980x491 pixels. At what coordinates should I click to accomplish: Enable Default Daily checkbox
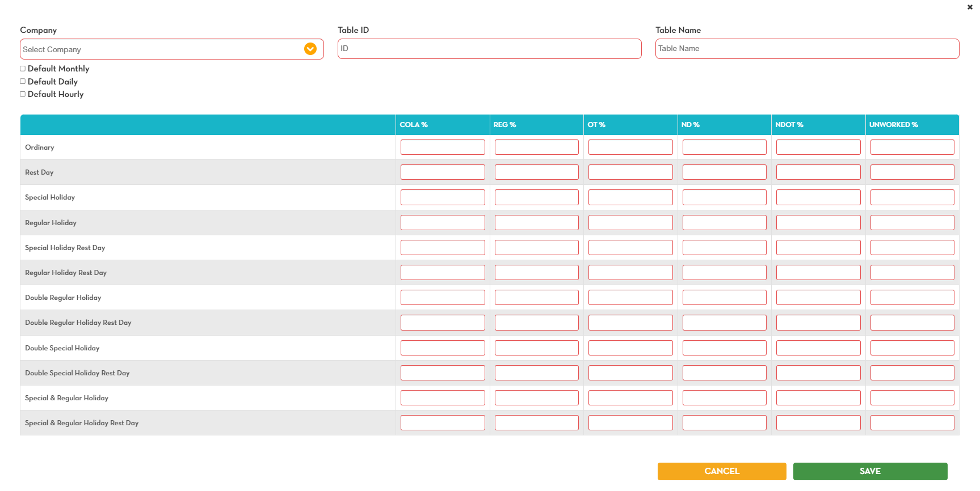23,81
